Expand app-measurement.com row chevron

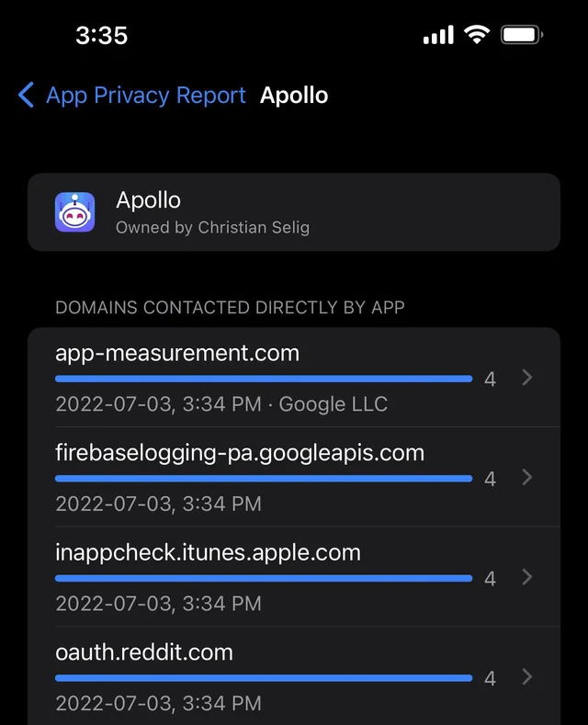coord(527,378)
